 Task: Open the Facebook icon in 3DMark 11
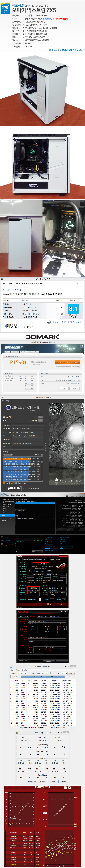(x=82, y=346)
